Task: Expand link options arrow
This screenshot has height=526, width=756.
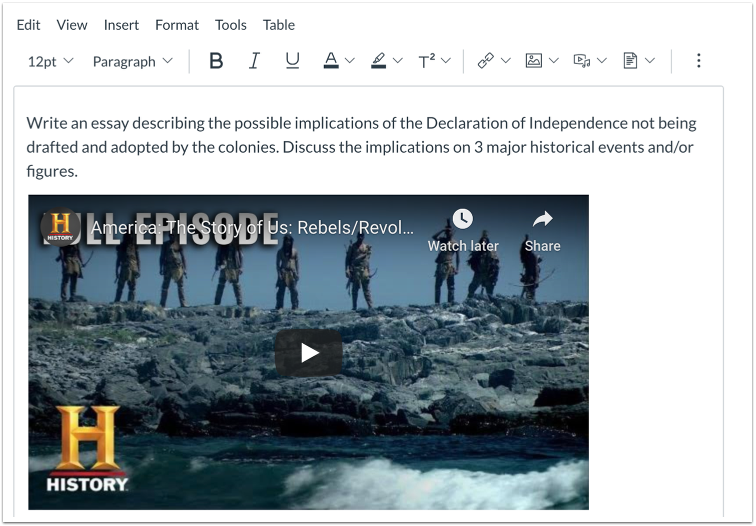Action: coord(506,61)
